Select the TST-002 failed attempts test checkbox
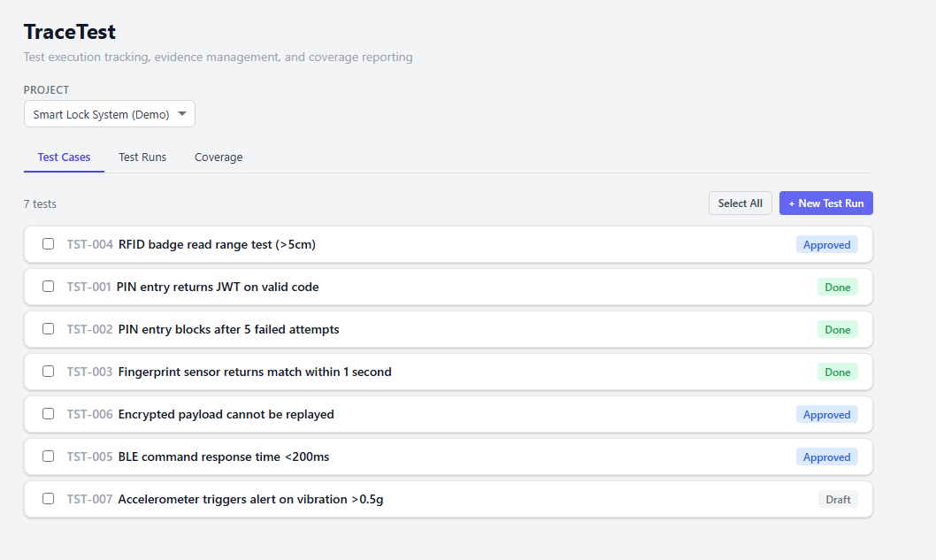 click(x=49, y=329)
